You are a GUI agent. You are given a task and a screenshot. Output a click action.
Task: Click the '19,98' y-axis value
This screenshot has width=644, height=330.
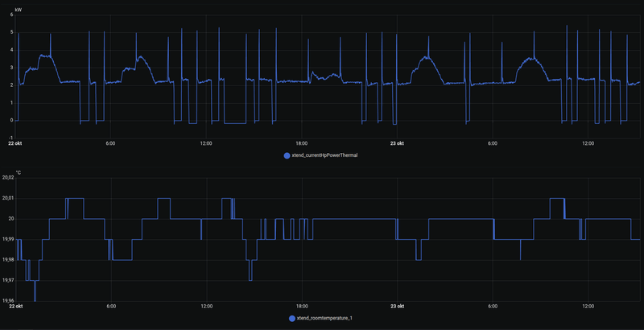click(x=8, y=260)
